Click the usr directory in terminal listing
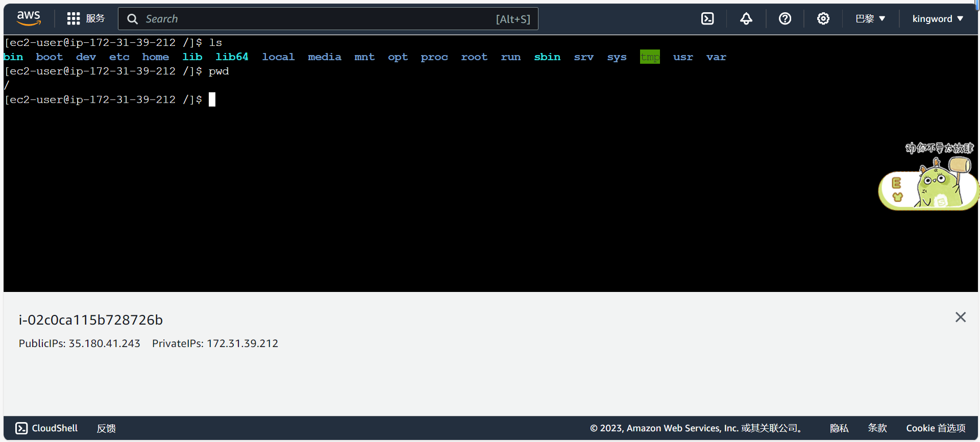 (x=683, y=57)
